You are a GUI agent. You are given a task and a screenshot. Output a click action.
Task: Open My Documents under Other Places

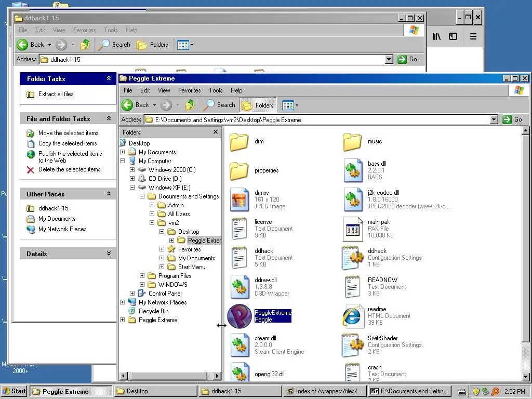coord(57,219)
